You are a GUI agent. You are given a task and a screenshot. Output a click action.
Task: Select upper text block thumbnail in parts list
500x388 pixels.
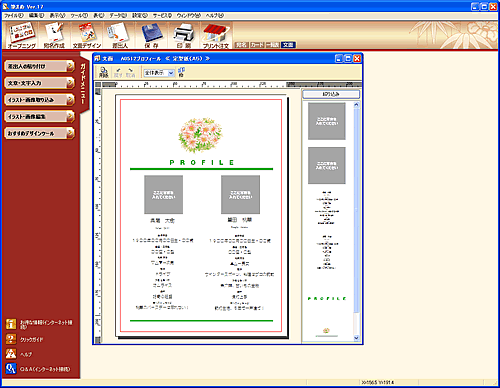tap(327, 208)
